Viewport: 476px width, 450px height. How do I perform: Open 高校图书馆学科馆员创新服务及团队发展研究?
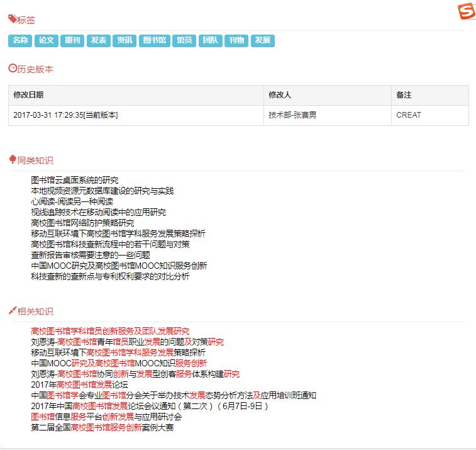tap(110, 331)
